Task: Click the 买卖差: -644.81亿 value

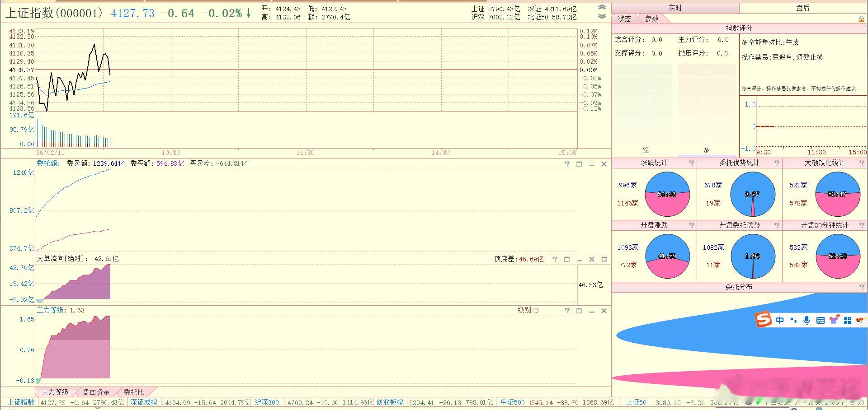Action: coord(218,163)
